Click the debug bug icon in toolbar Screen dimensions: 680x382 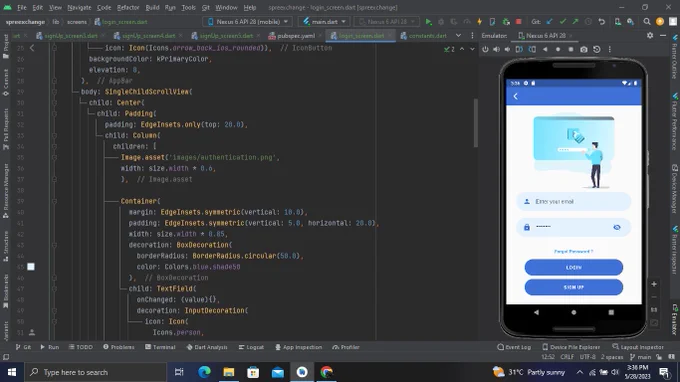[x=441, y=22]
